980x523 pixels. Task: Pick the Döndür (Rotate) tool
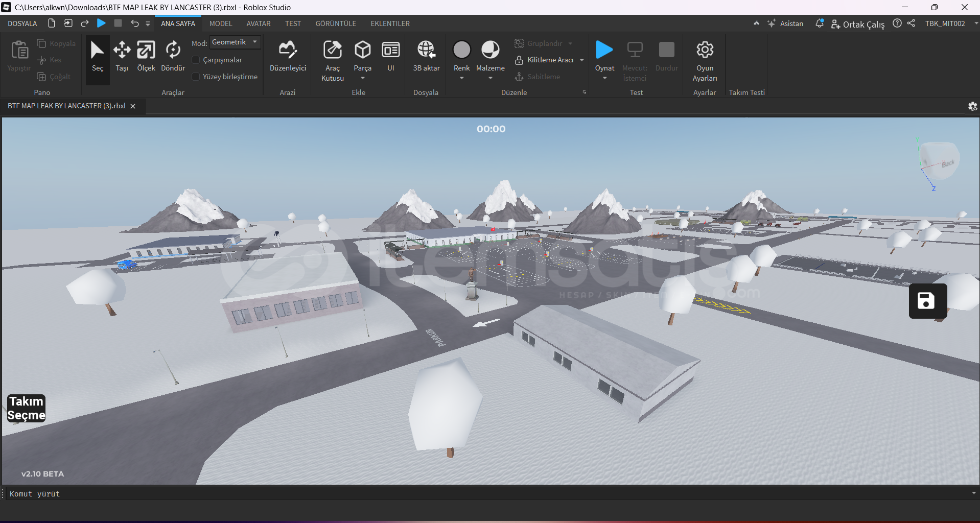coord(173,57)
